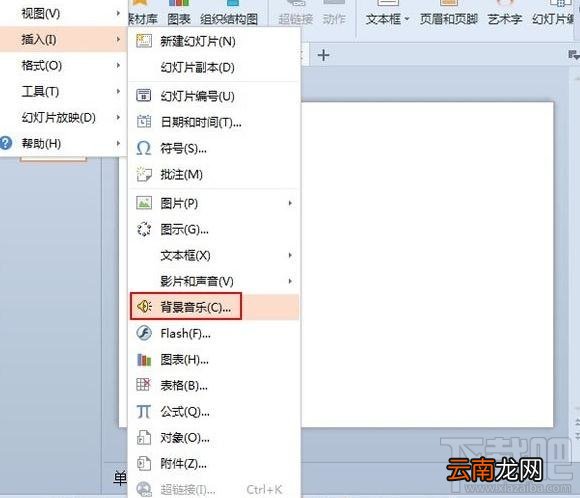580x498 pixels.
Task: Click the plus button to add a tab
Action: click(323, 55)
